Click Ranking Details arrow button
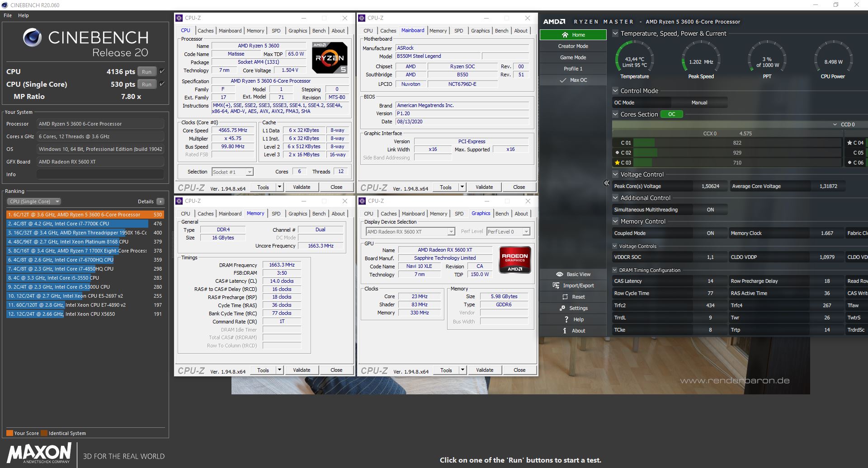868x468 pixels. (x=160, y=201)
